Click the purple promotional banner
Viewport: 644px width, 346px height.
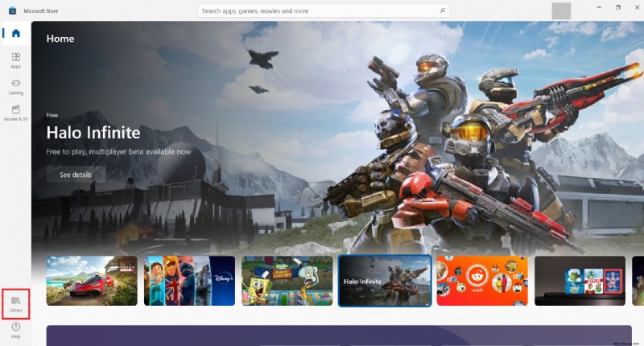[x=339, y=336]
